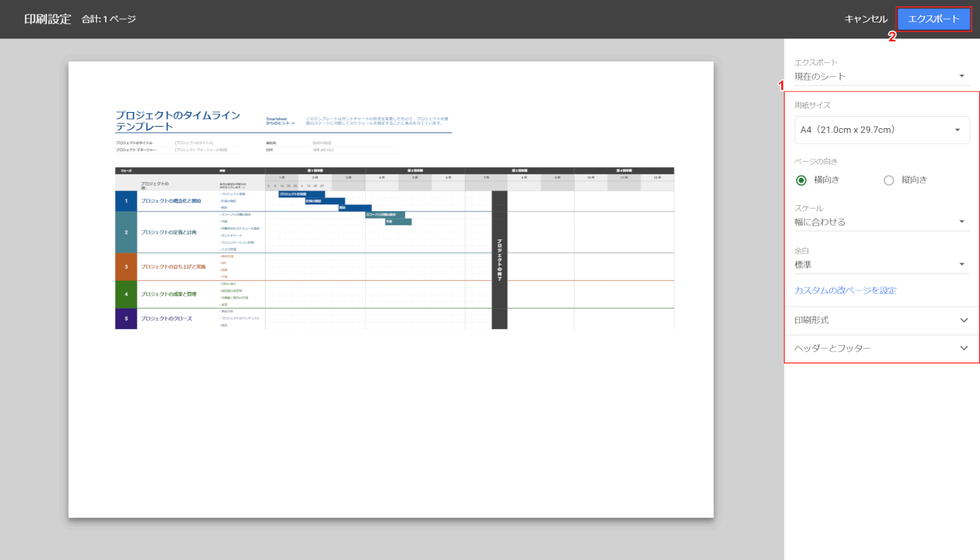
Task: Open the A4 paper size combo box
Action: coord(881,129)
